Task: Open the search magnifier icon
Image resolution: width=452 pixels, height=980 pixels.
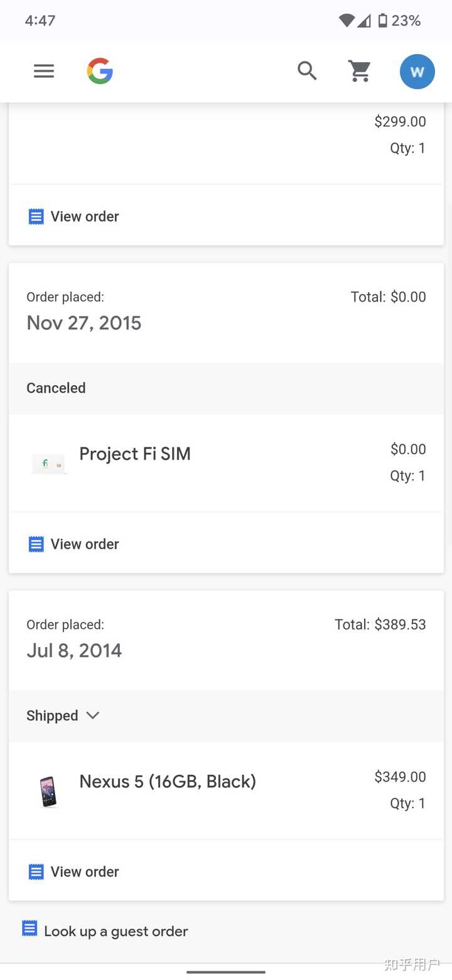Action: (307, 71)
